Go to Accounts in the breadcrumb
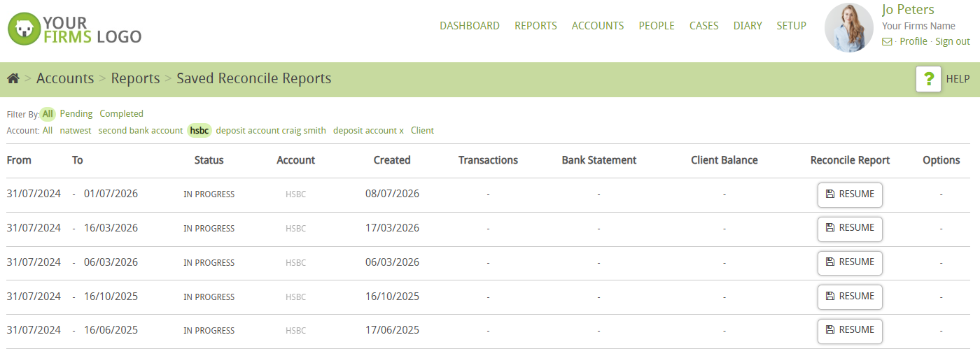The height and width of the screenshot is (349, 980). [65, 78]
